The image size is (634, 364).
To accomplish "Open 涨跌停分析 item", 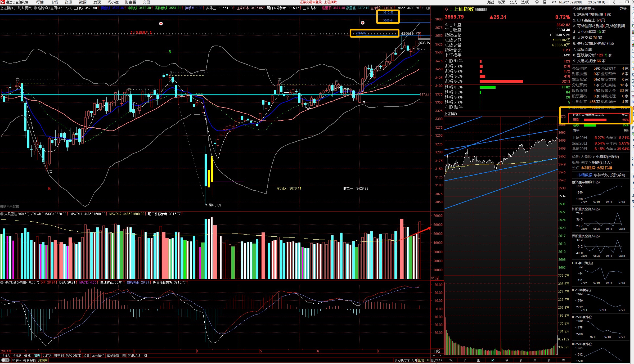I will [x=592, y=55].
